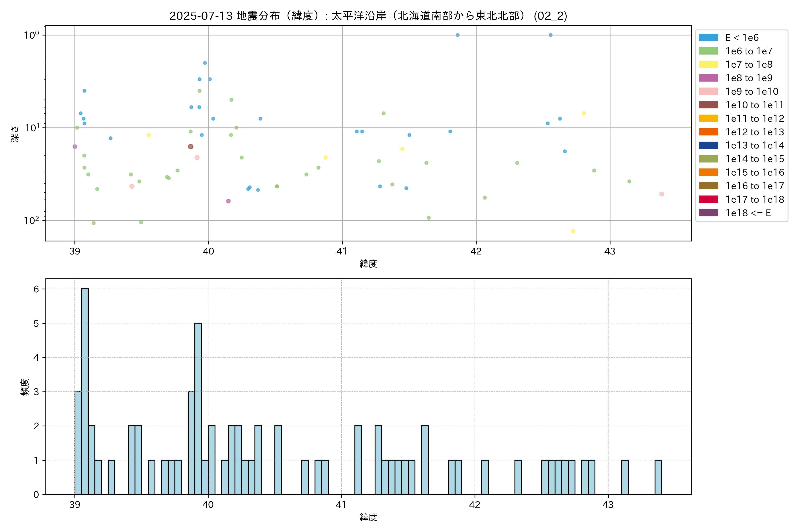
Task: Click the legend label 1e12 to 1e13
Action: [x=755, y=132]
